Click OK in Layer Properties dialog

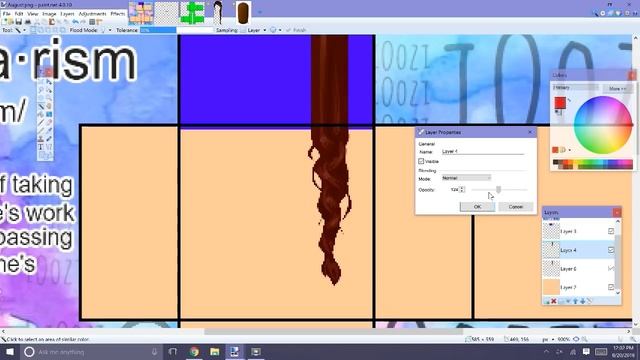(x=478, y=207)
